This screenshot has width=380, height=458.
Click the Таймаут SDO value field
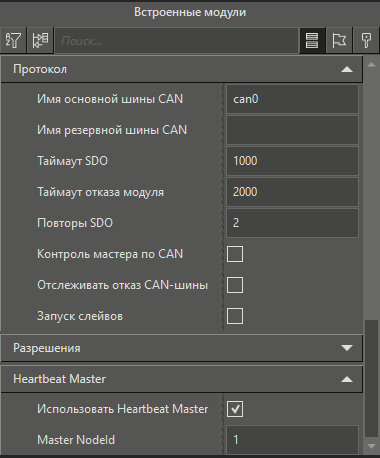click(292, 161)
